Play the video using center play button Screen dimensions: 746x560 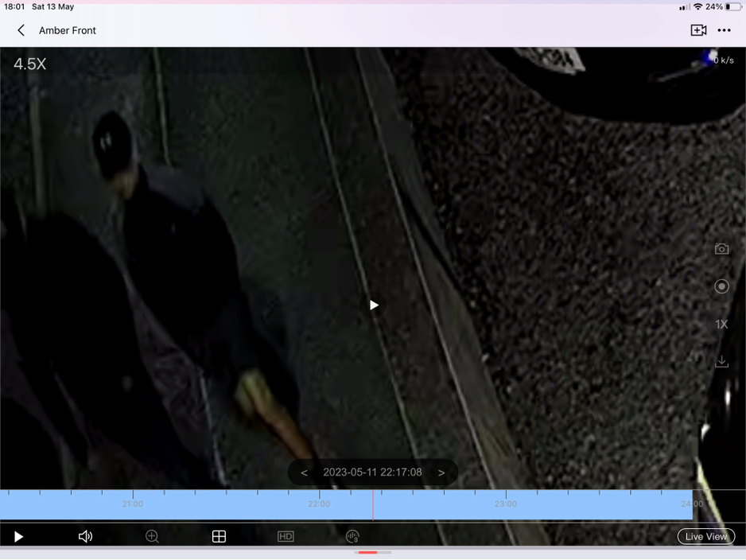click(x=374, y=305)
